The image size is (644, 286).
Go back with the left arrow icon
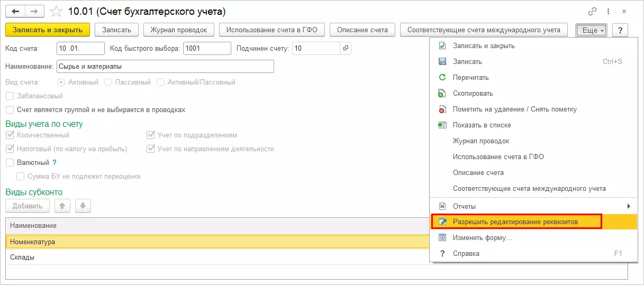point(16,11)
